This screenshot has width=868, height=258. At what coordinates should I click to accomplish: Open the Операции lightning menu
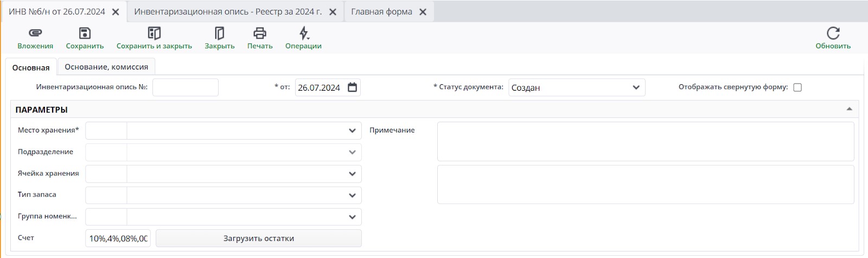click(x=304, y=34)
